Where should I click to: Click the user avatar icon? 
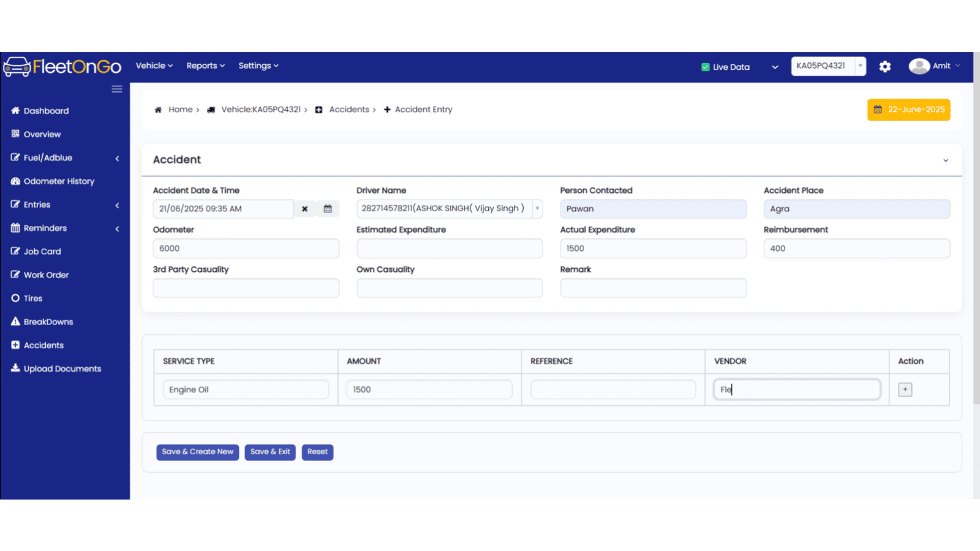click(x=919, y=66)
